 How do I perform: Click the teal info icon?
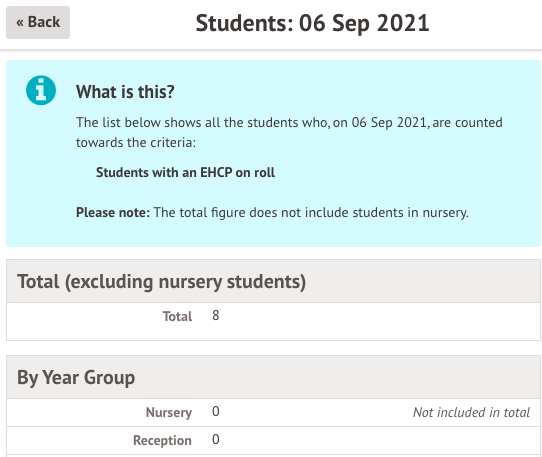[x=41, y=90]
